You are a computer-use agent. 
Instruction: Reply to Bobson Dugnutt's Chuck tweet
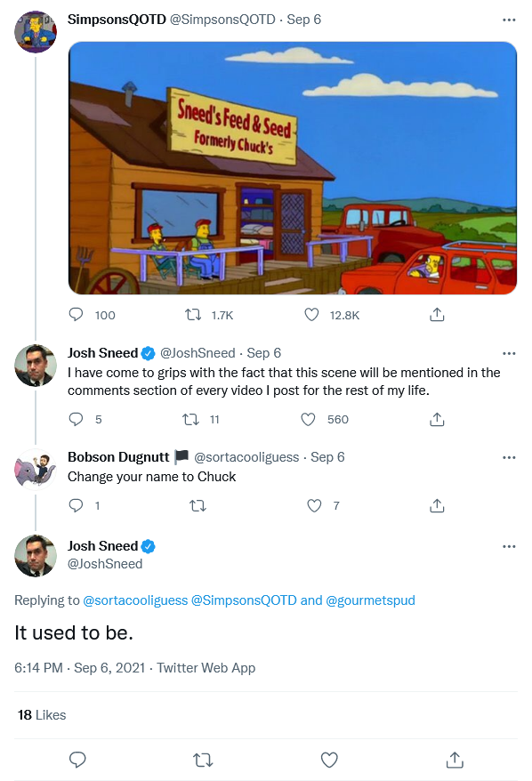coord(76,505)
